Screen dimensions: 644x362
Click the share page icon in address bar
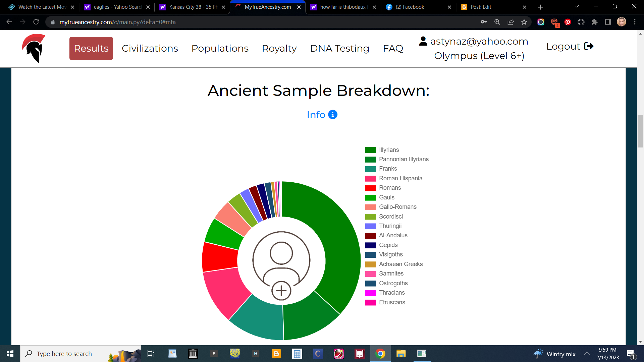[511, 22]
